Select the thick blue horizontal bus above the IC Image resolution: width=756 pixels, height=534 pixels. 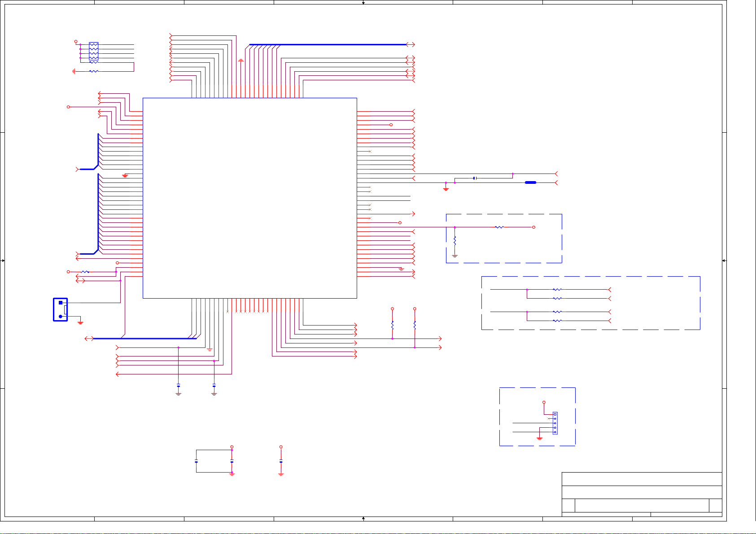click(x=328, y=44)
